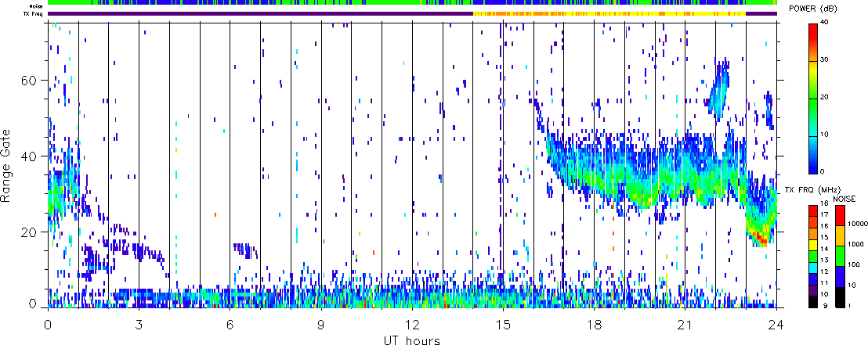Select the 30 label on the POWER scale
Screen dimensions: 868x345
pos(825,61)
